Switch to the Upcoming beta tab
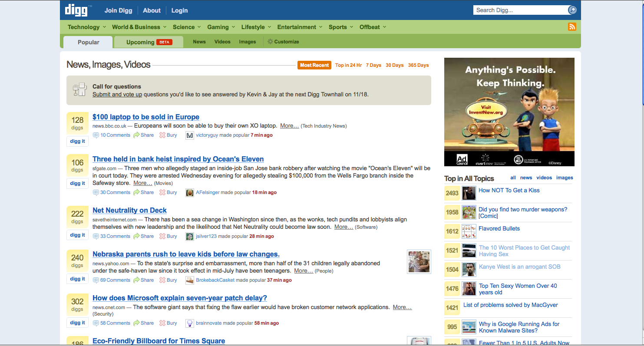Screen dimensions: 644x346 click(149, 42)
